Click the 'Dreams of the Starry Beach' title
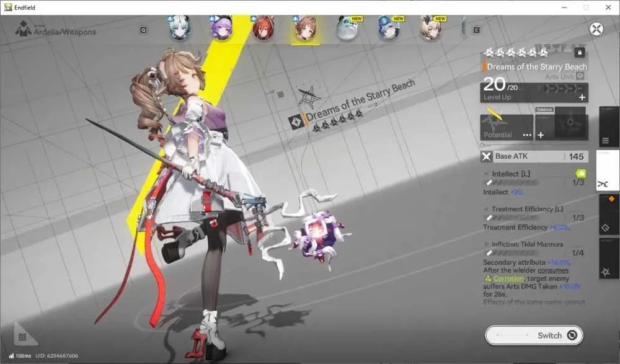 (x=537, y=66)
